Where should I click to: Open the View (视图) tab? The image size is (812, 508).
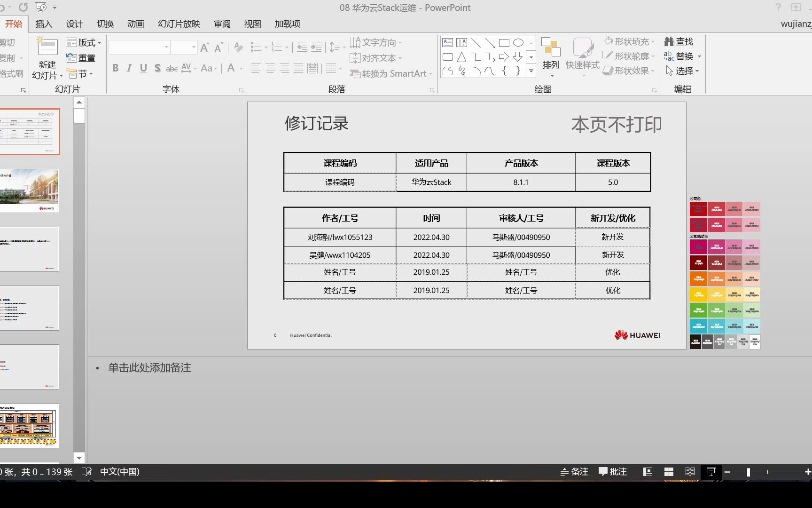[252, 24]
